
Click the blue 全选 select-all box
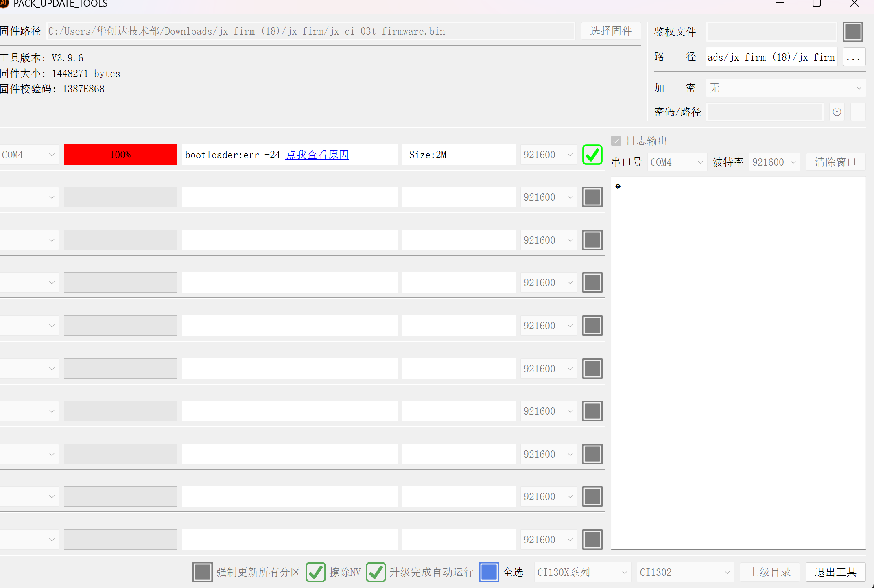[489, 572]
